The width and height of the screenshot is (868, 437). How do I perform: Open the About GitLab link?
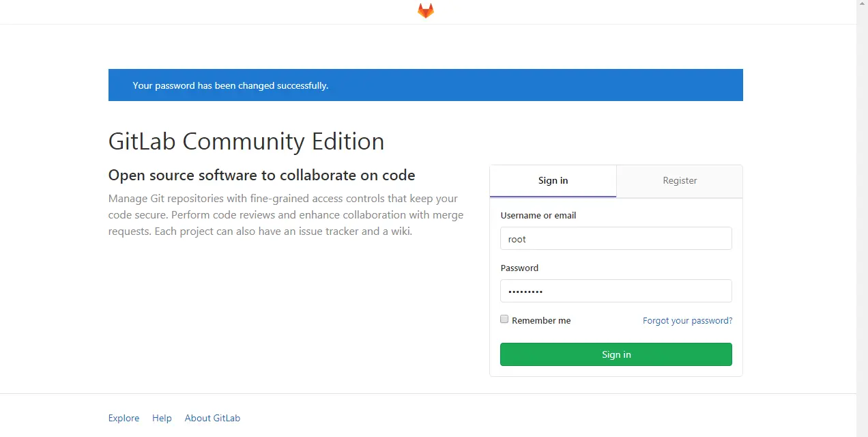tap(212, 417)
